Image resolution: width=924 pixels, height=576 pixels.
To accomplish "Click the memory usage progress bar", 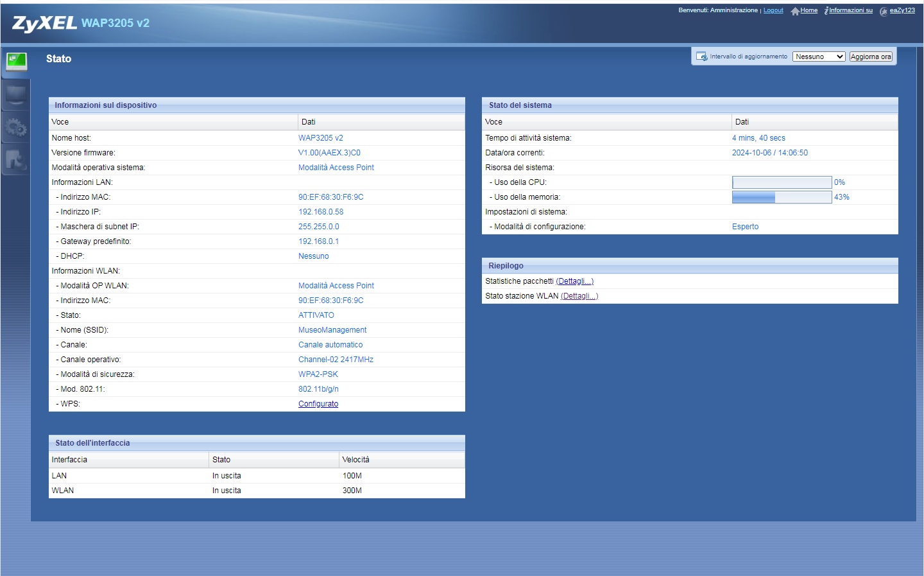I will tap(782, 197).
